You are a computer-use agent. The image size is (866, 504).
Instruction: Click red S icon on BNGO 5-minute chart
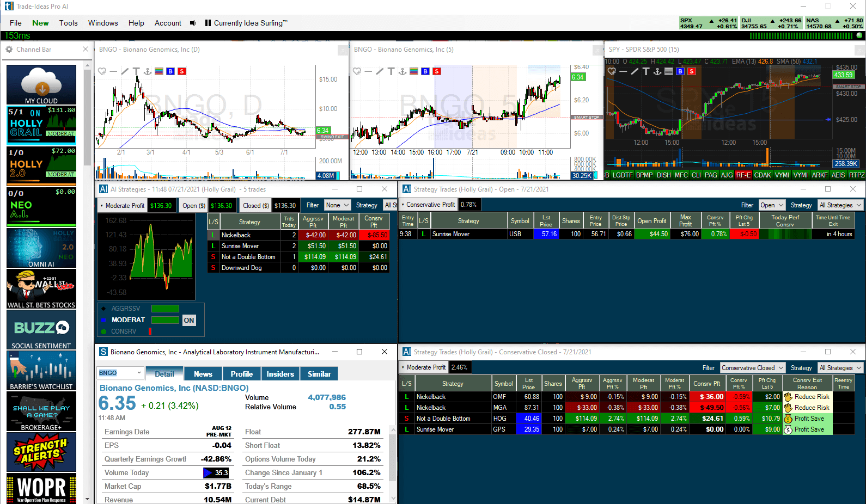(x=437, y=71)
